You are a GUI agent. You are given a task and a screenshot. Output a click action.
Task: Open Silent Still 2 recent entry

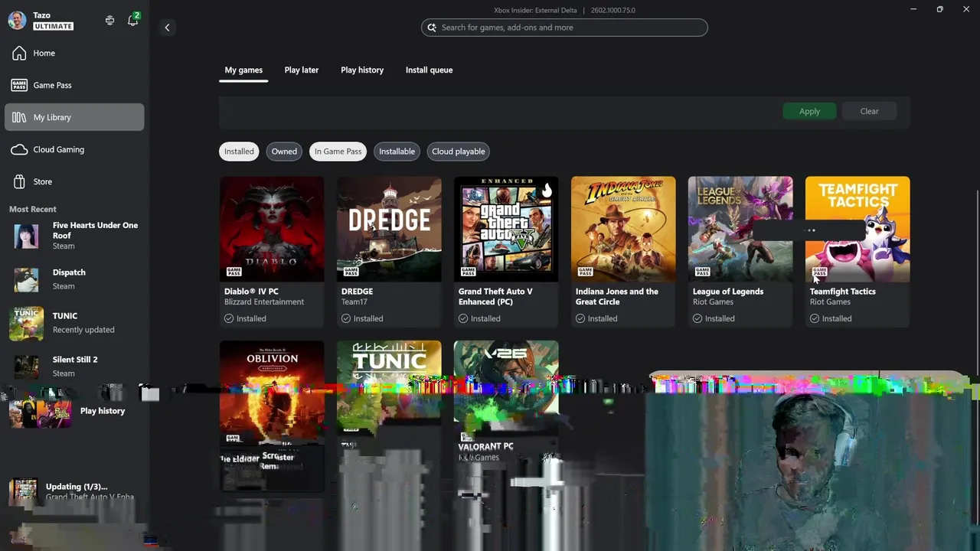point(74,367)
